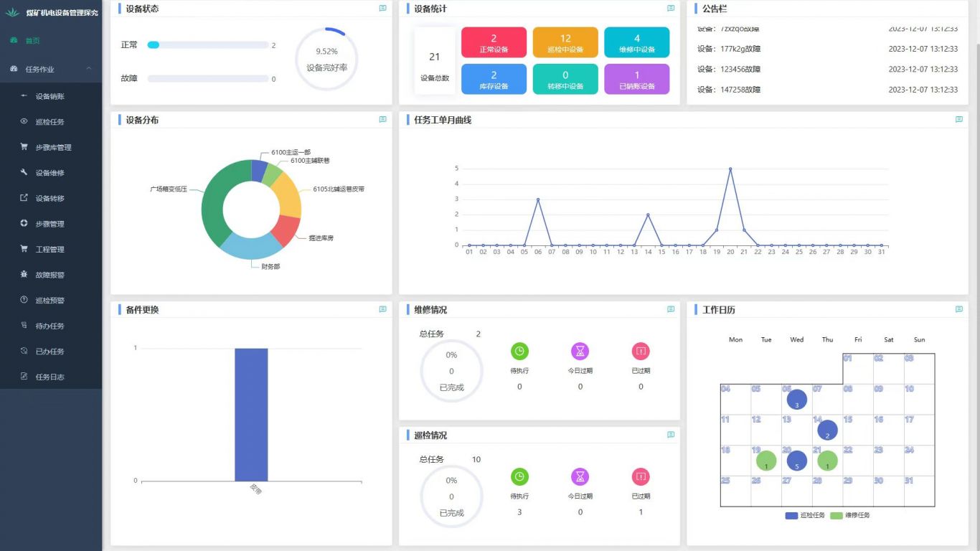The width and height of the screenshot is (980, 551).
Task: Click the 设备销账 arrow icon in sidebar
Action: pyautogui.click(x=24, y=96)
